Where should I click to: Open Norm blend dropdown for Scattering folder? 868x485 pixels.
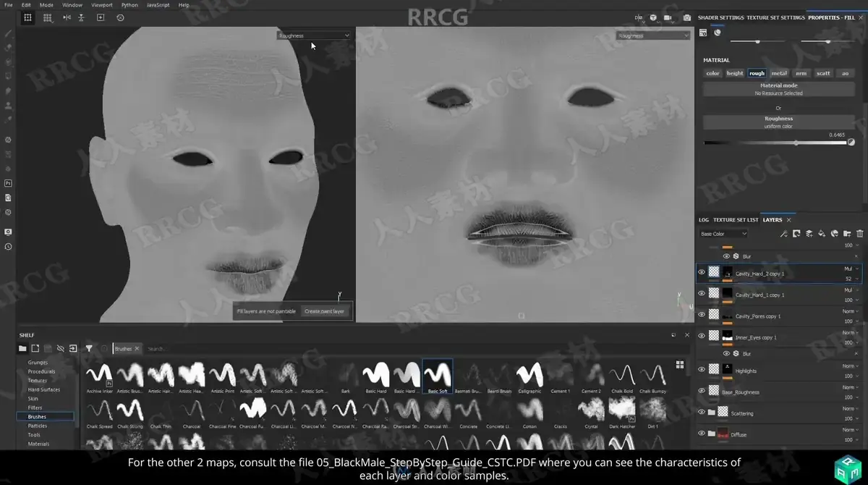pyautogui.click(x=852, y=408)
